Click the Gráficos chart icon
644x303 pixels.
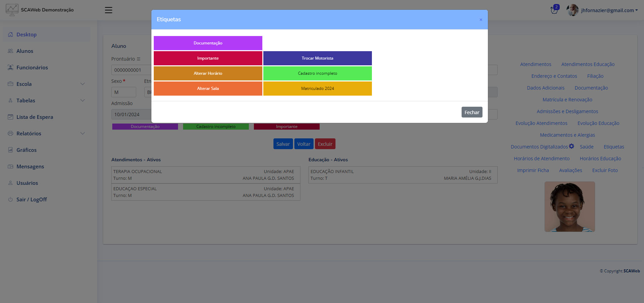[x=10, y=150]
